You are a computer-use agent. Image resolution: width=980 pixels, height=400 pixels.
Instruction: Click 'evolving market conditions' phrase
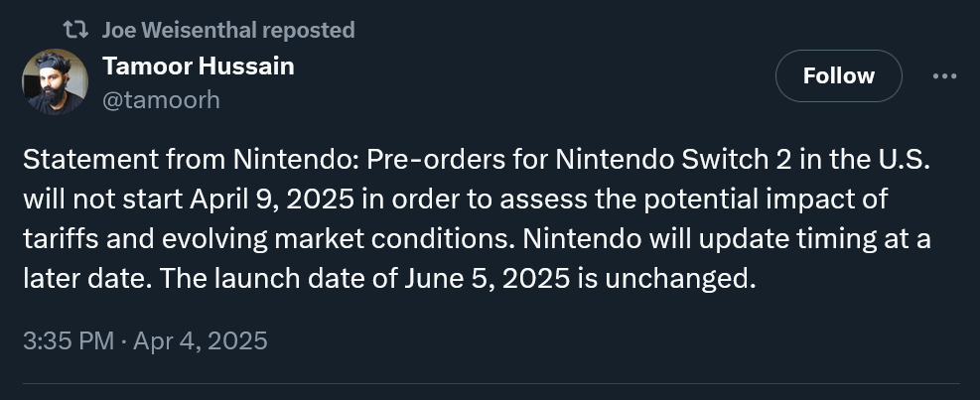click(340, 239)
